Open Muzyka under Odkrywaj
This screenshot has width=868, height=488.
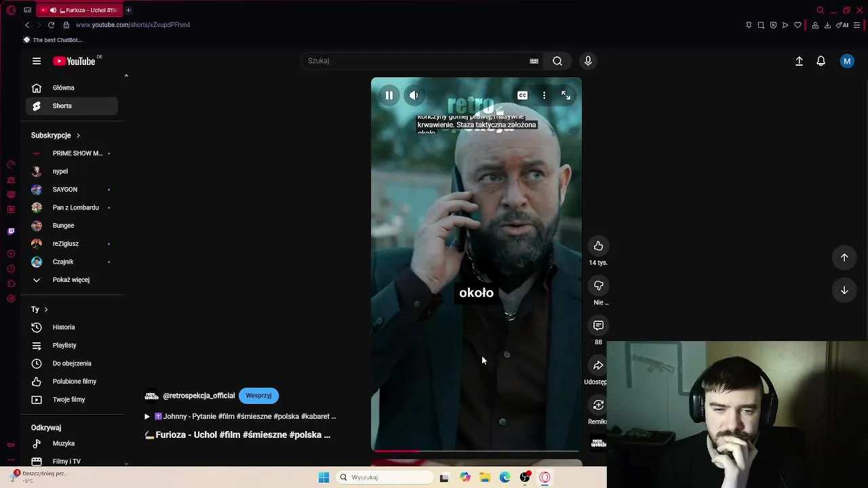72,443
